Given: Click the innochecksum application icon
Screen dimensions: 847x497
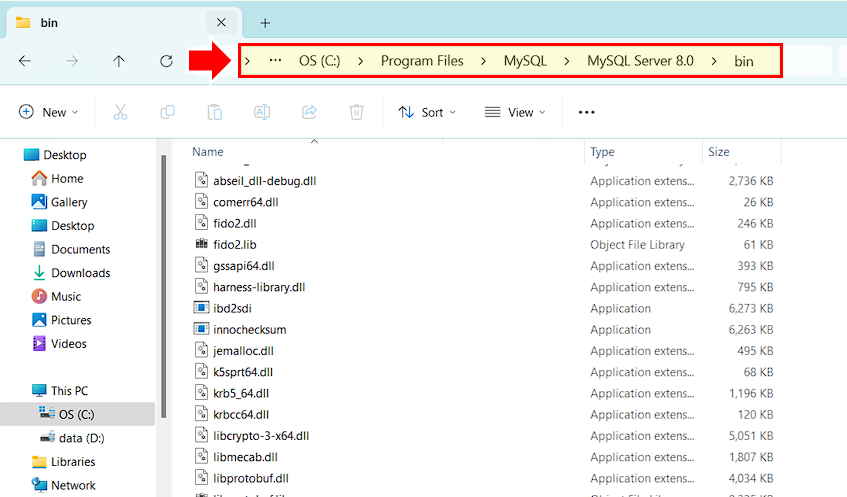Looking at the screenshot, I should [x=201, y=329].
